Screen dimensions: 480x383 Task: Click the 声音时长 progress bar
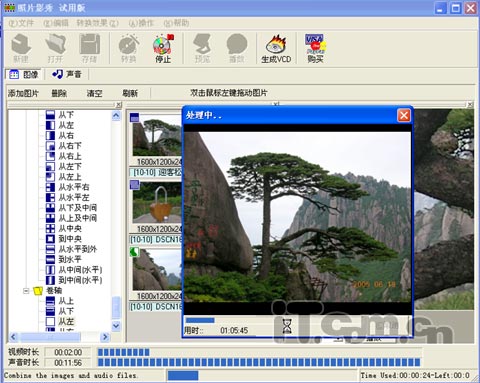pos(259,362)
